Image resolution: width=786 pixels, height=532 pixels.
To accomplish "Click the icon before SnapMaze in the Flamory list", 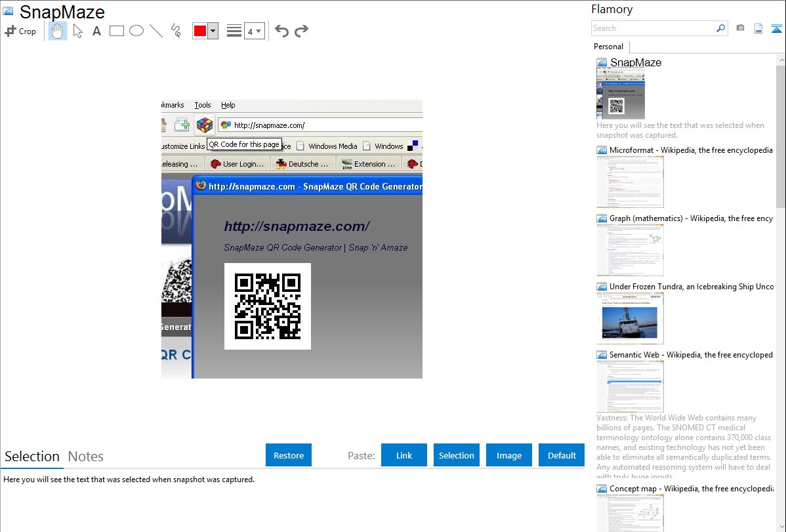I will pyautogui.click(x=602, y=63).
